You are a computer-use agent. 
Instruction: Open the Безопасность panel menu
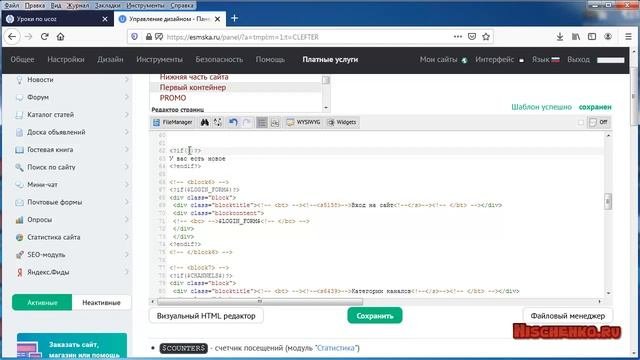219,60
